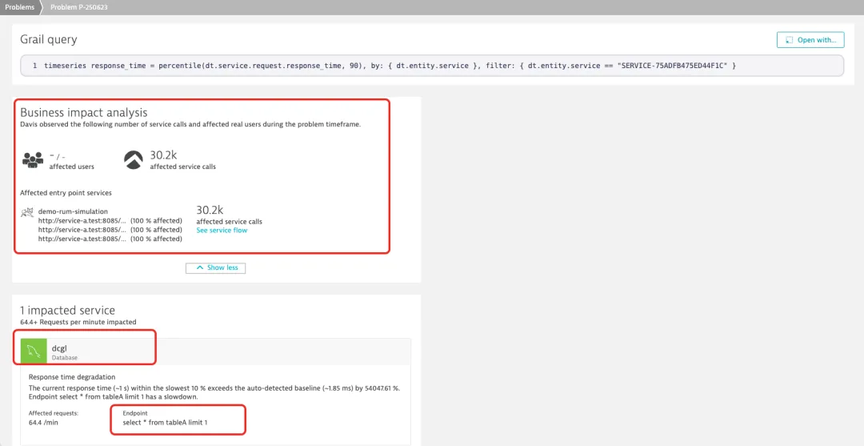This screenshot has height=446, width=864.
Task: Collapse details with Show less
Action: [x=215, y=268]
